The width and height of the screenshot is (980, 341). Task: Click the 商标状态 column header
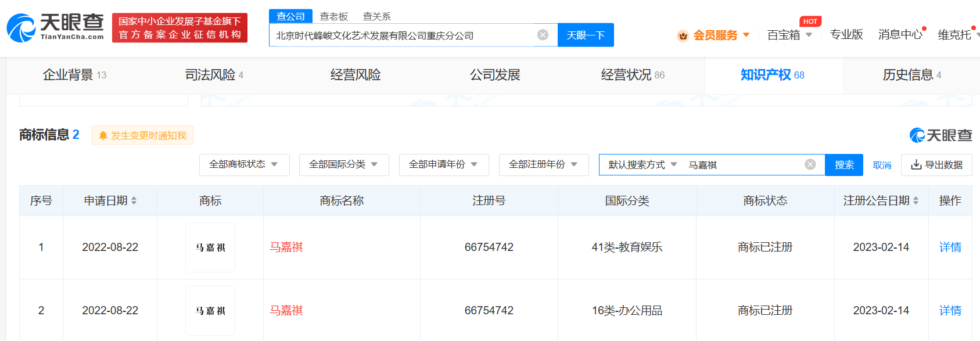coord(765,200)
